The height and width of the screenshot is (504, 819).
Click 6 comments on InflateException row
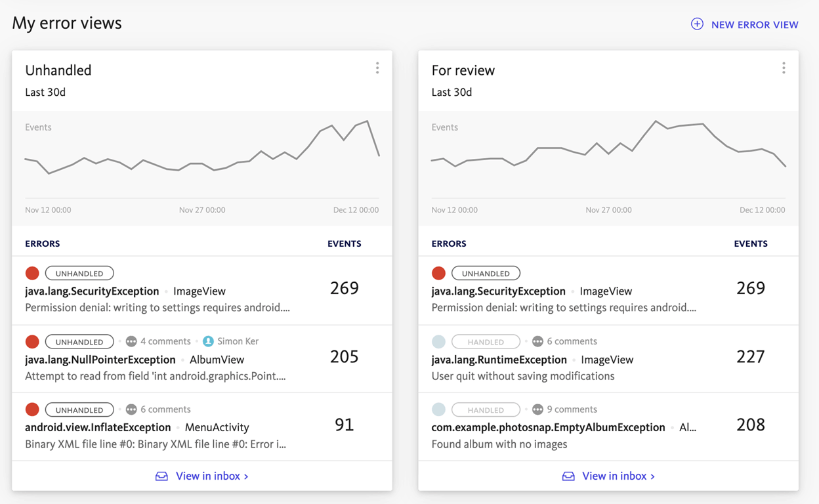point(165,409)
